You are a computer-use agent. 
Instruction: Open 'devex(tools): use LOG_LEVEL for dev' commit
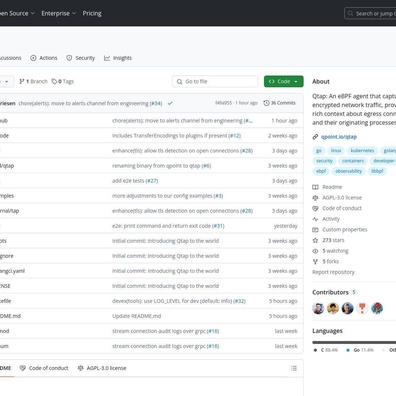pos(172,301)
